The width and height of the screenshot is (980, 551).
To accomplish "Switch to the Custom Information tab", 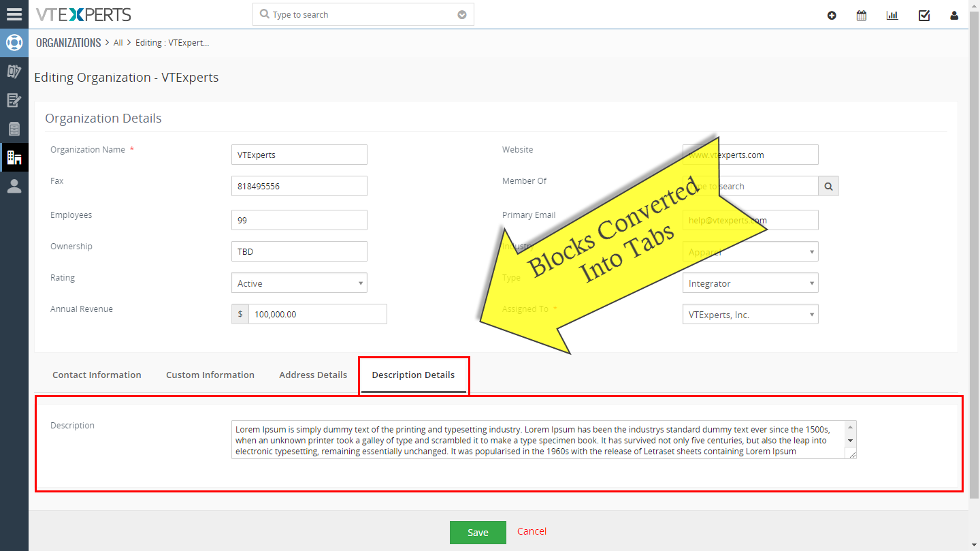I will click(210, 375).
